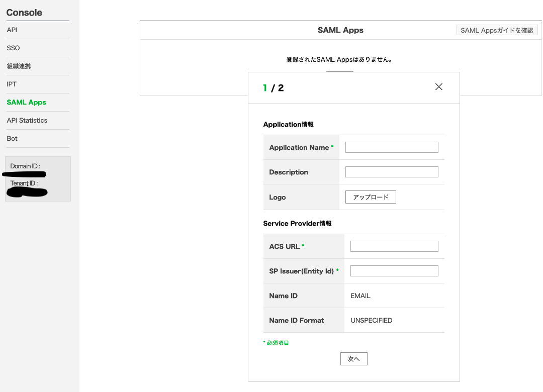Click the Domain ID information box
Screen dimensions: 543x392
point(38,178)
